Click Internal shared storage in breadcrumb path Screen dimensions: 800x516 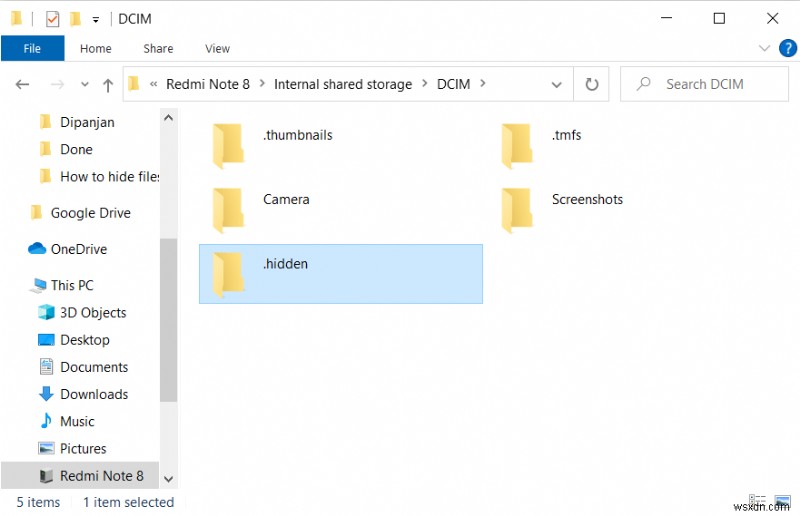(x=343, y=85)
